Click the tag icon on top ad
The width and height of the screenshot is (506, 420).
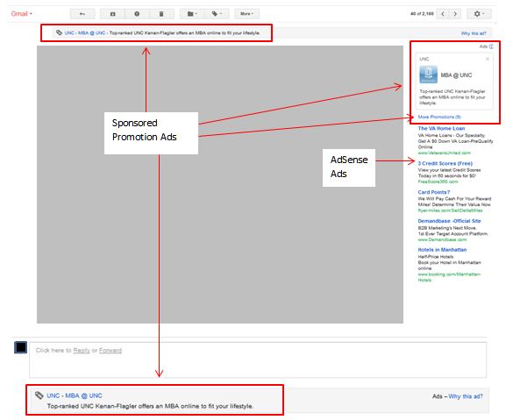pyautogui.click(x=59, y=32)
